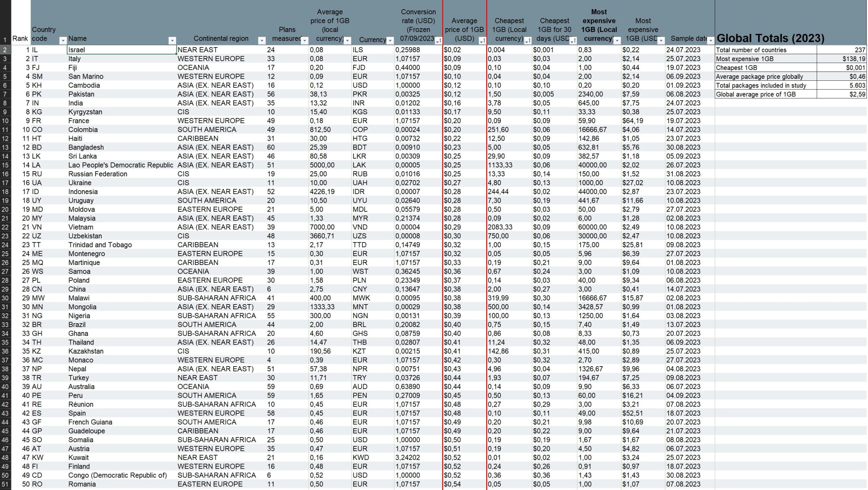Open Cheapest 1GB for 30 days filter icon

coord(573,41)
